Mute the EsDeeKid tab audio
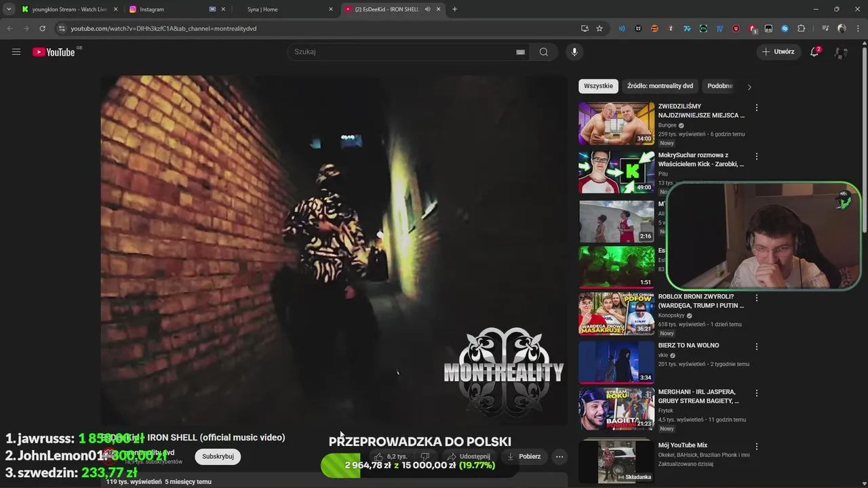The width and height of the screenshot is (868, 488). point(427,9)
